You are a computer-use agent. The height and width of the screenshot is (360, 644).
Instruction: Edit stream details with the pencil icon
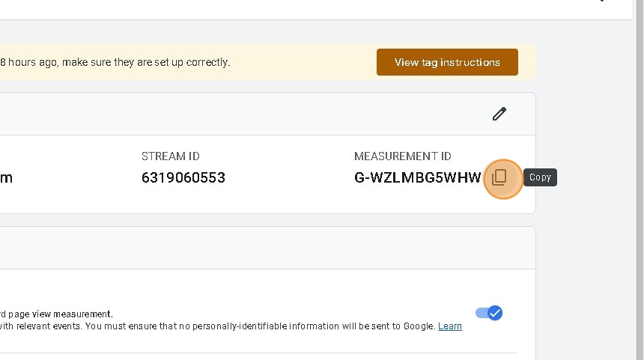click(x=499, y=114)
